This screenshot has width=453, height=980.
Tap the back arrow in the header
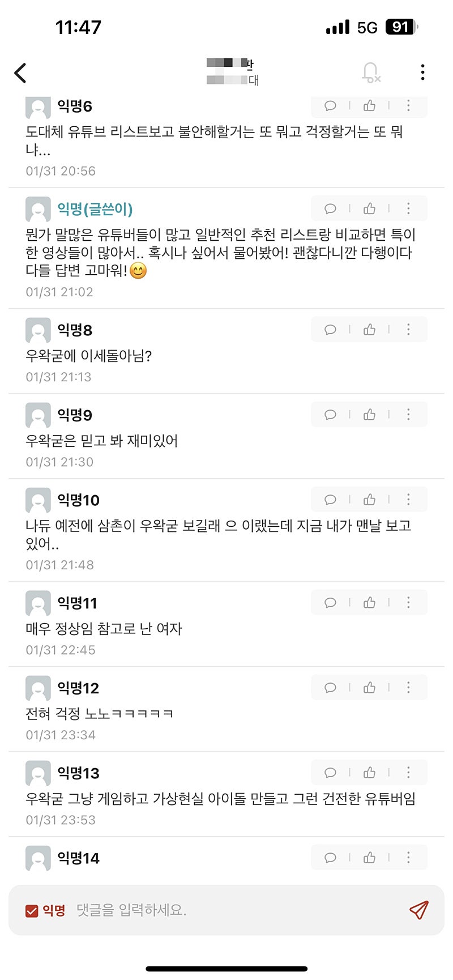20,73
